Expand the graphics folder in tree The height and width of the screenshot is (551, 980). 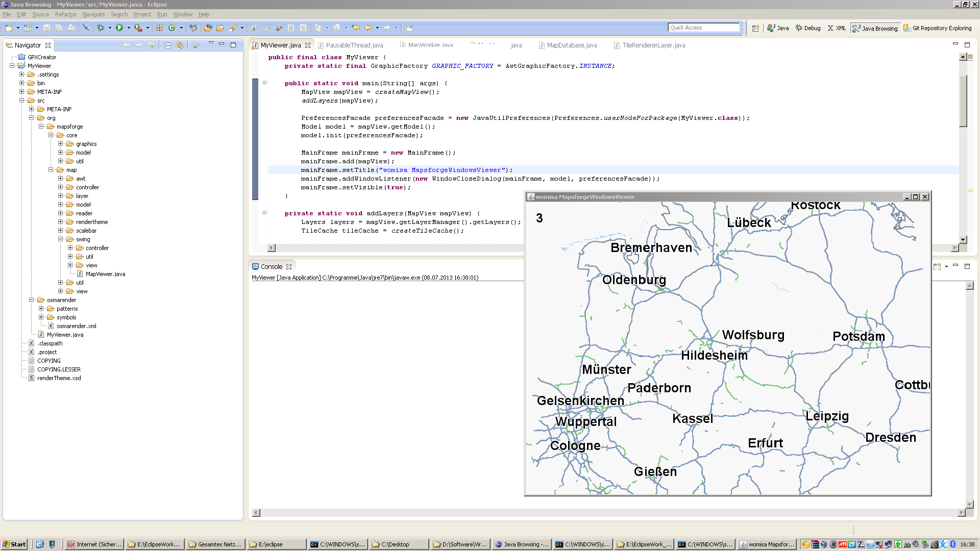tap(60, 144)
